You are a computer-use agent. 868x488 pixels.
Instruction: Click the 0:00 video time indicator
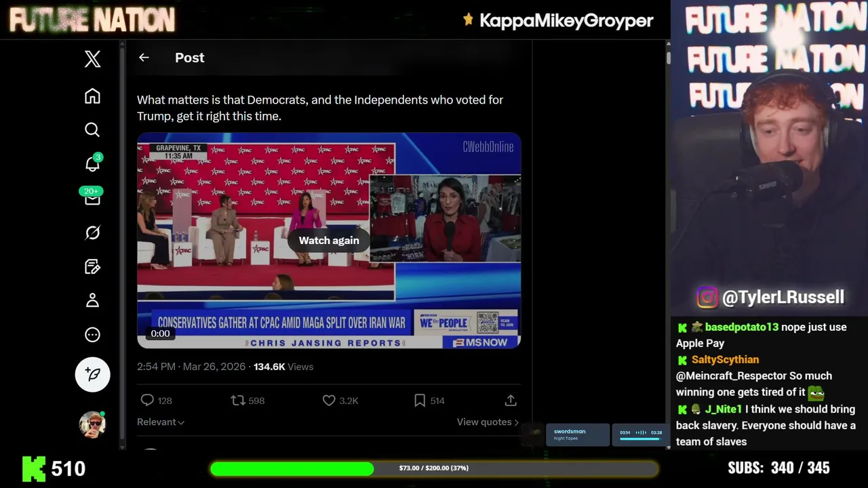click(160, 333)
